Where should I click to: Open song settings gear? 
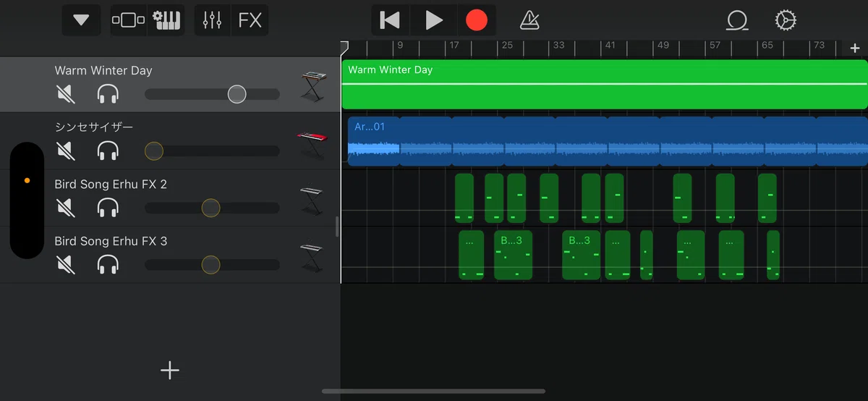pyautogui.click(x=785, y=20)
